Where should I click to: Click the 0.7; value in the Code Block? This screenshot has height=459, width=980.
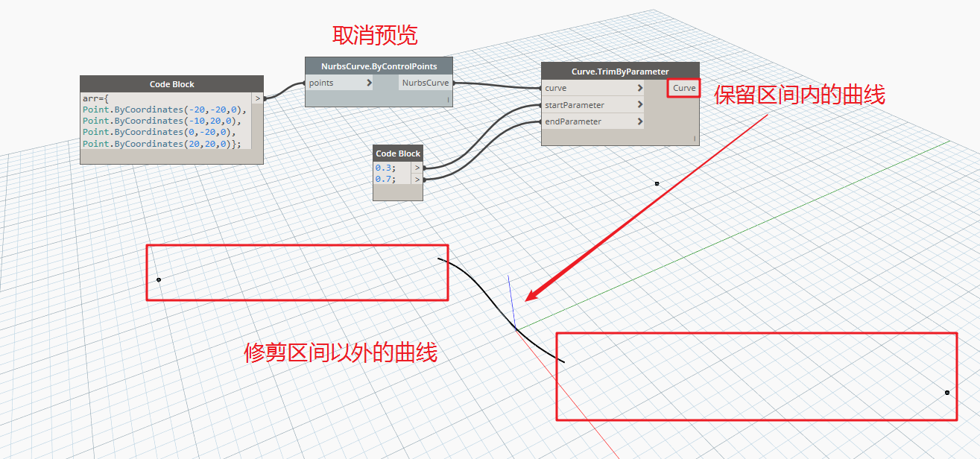385,179
